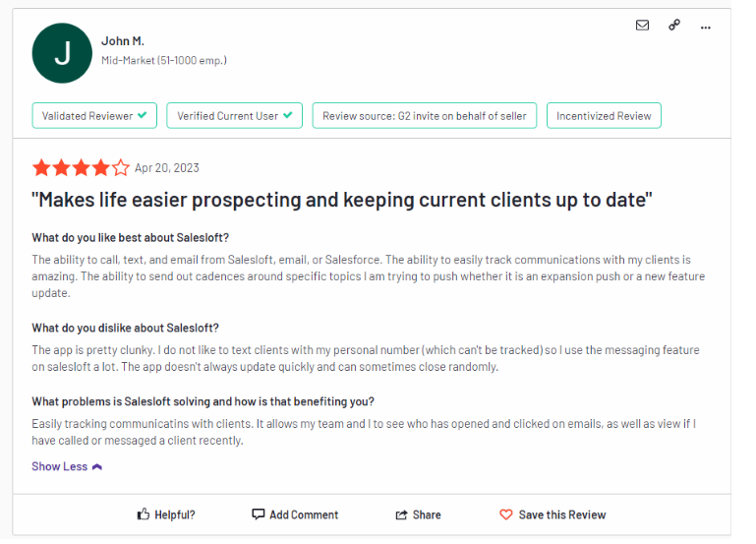
Task: Select the Verified Current User badge
Action: (234, 116)
